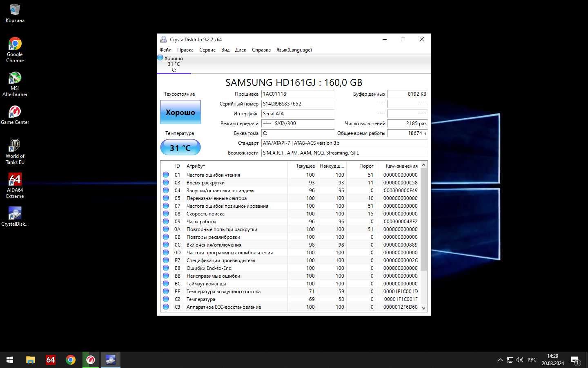Open the Корзина recycle bin icon

[15, 13]
